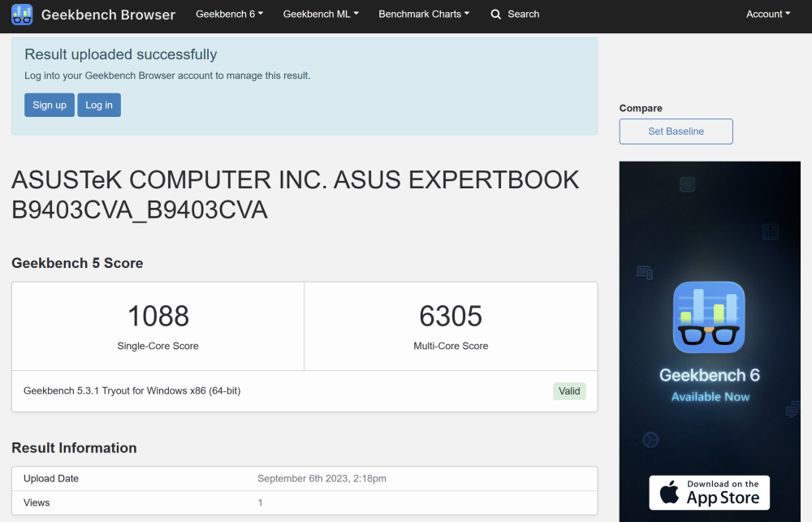Click the 'Available Now' text in the ad
812x522 pixels.
710,397
